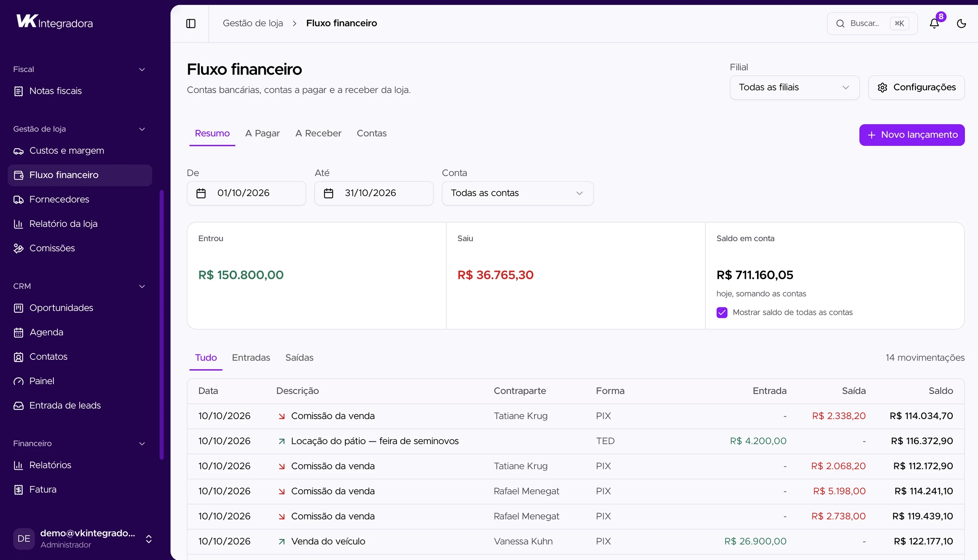Switch to the A Receber tab
Image resolution: width=978 pixels, height=560 pixels.
pyautogui.click(x=318, y=134)
